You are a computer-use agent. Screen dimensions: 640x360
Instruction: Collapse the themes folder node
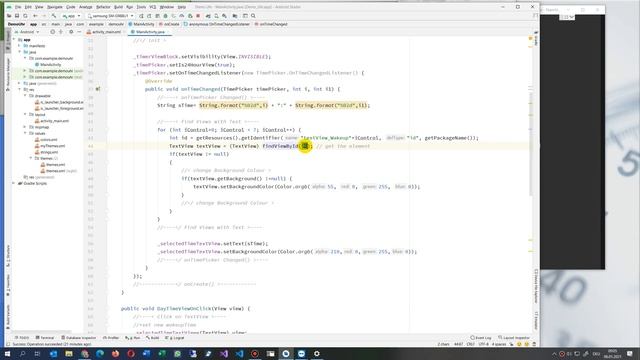(x=31, y=158)
